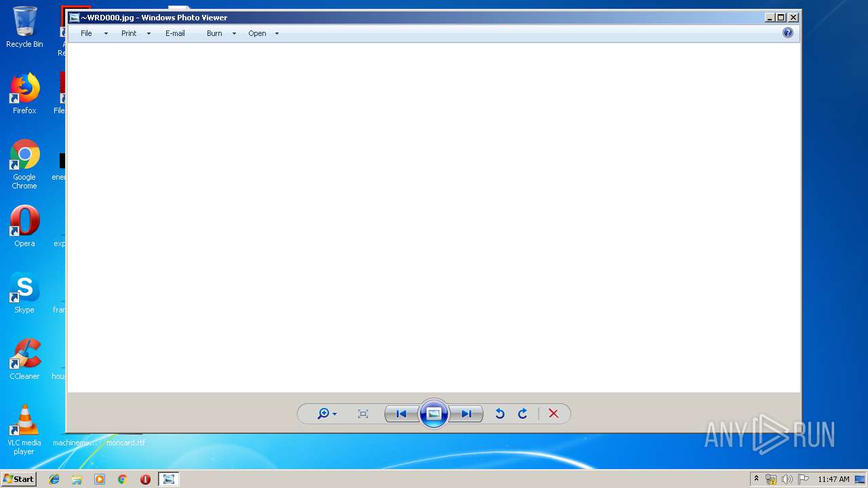Open the Action Center flag icon
Viewport: 868px width, 488px height.
coord(804,479)
